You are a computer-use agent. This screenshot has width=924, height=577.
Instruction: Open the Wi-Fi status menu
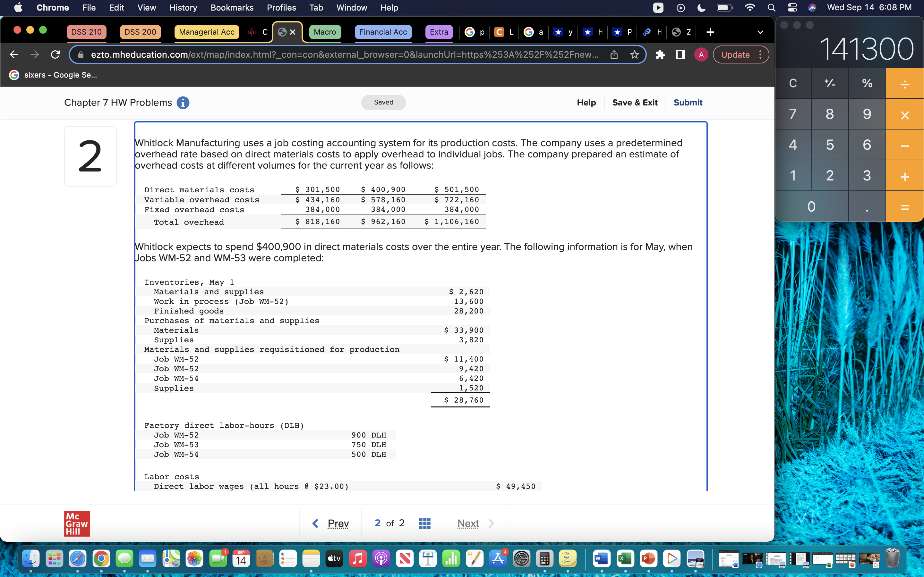click(x=749, y=7)
